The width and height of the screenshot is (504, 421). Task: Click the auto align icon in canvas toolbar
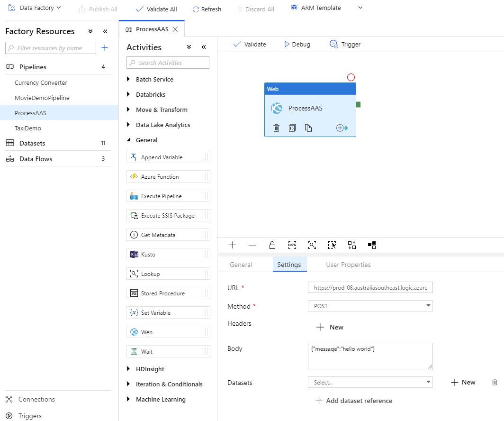pyautogui.click(x=352, y=245)
